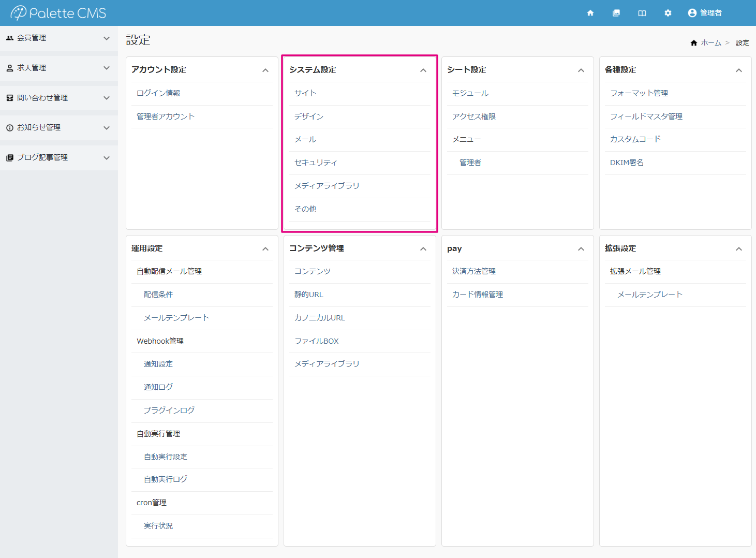
Task: Collapse the コンテンツ管理 panel
Action: point(423,249)
